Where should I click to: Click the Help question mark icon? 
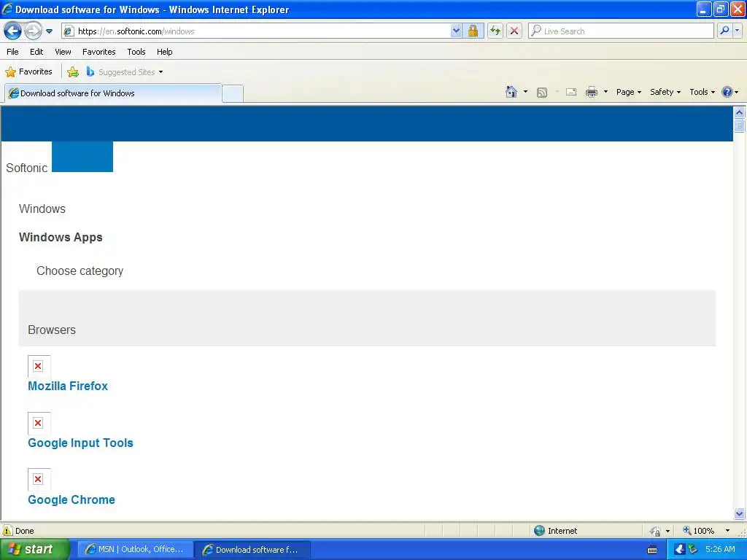tap(727, 92)
